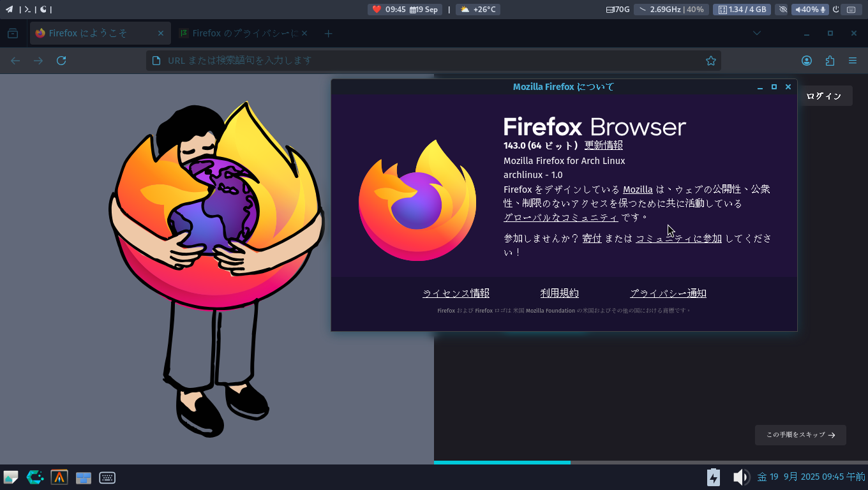
Task: Launch the orange 'A' rocket app in taskbar
Action: (x=59, y=477)
